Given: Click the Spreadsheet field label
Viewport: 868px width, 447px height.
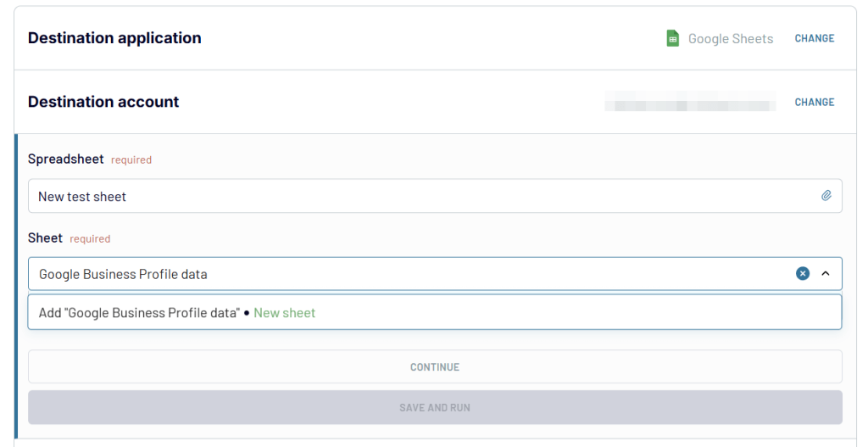Looking at the screenshot, I should click(x=66, y=159).
